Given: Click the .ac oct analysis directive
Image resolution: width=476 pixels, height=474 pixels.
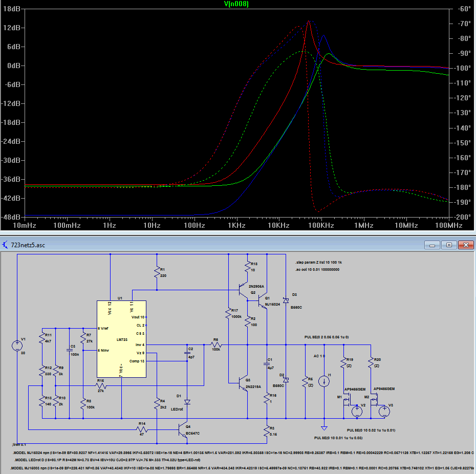Looking at the screenshot, I should pyautogui.click(x=317, y=270).
